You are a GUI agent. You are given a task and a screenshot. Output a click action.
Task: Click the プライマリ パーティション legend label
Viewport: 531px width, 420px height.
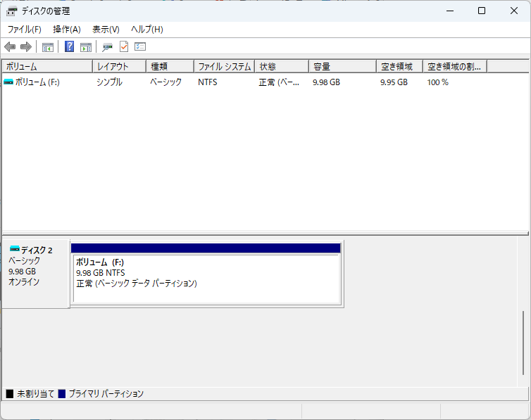point(106,394)
